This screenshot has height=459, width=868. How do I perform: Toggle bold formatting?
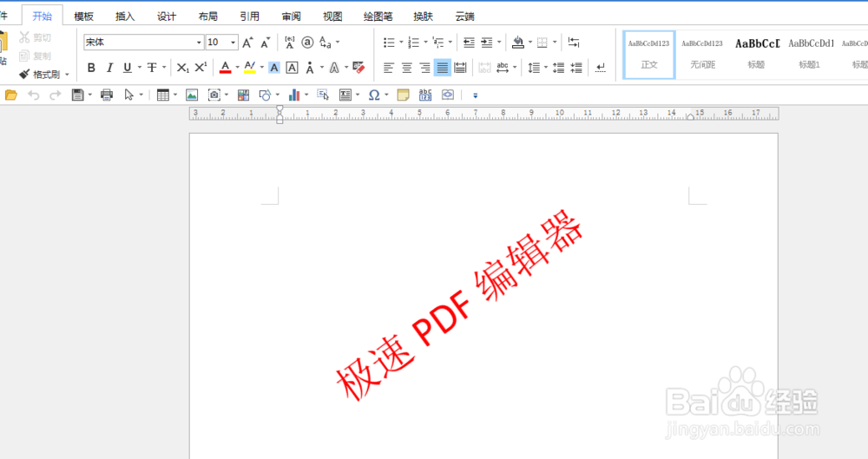(x=91, y=68)
